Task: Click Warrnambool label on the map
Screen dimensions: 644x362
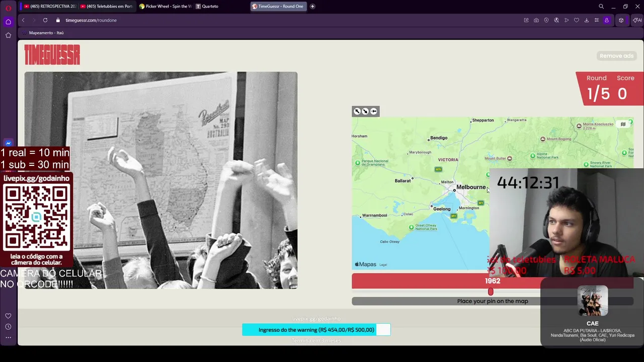Action: tap(375, 215)
